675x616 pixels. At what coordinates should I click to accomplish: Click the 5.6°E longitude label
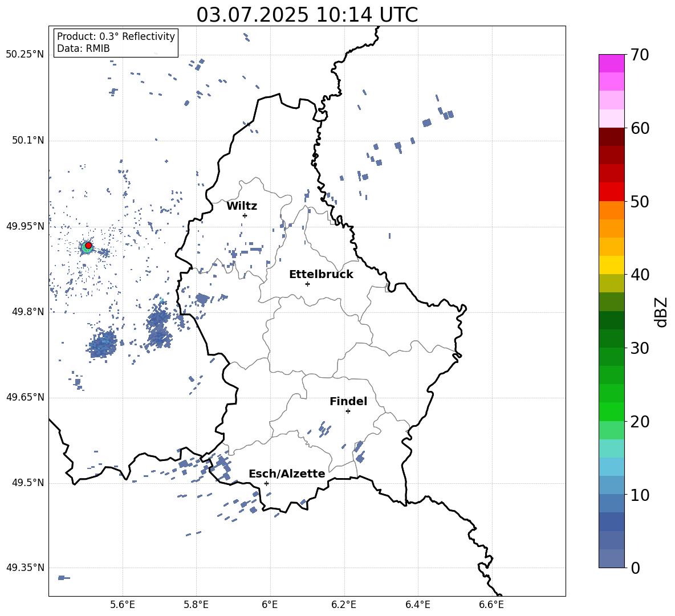pyautogui.click(x=123, y=605)
